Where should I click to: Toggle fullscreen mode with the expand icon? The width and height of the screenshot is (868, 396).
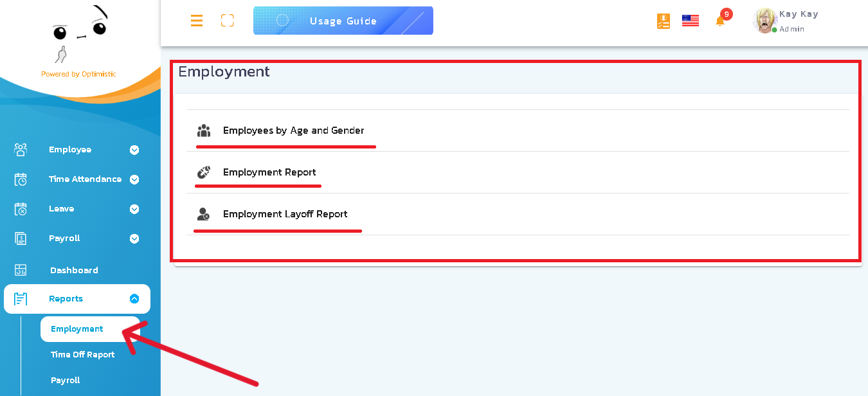coord(228,20)
